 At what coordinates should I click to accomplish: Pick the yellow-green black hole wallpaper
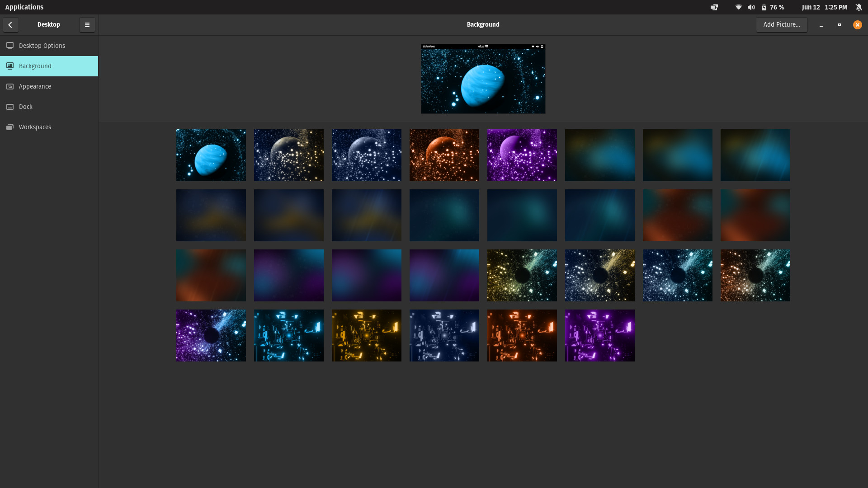[x=522, y=275]
